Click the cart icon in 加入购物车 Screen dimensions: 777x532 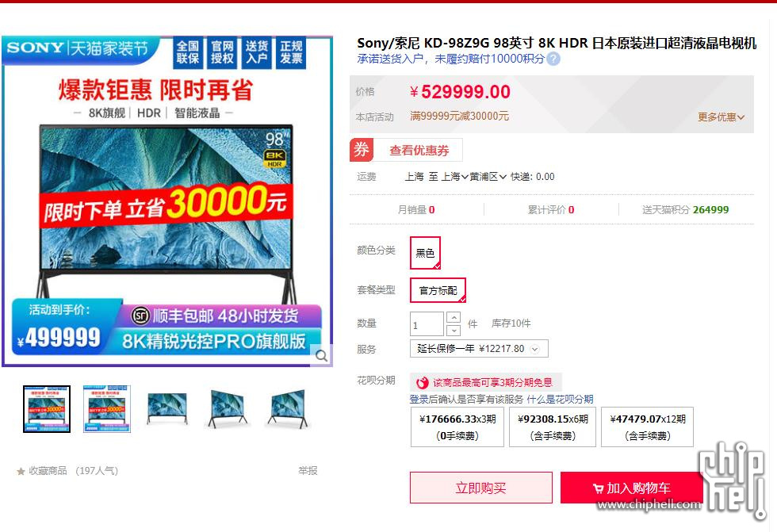pyautogui.click(x=598, y=489)
